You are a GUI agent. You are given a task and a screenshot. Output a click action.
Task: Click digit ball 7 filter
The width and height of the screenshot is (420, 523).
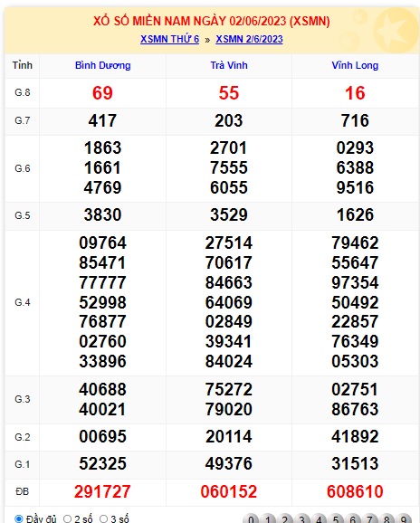(x=370, y=518)
